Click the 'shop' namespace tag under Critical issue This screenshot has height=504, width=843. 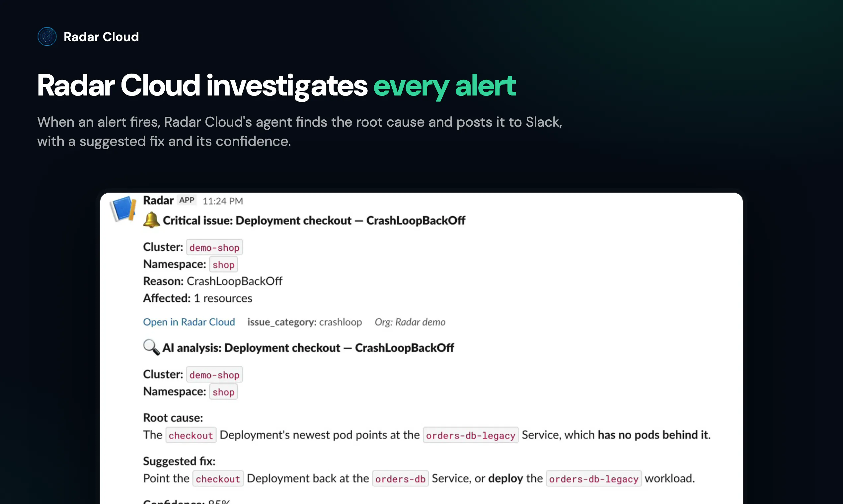coord(223,264)
